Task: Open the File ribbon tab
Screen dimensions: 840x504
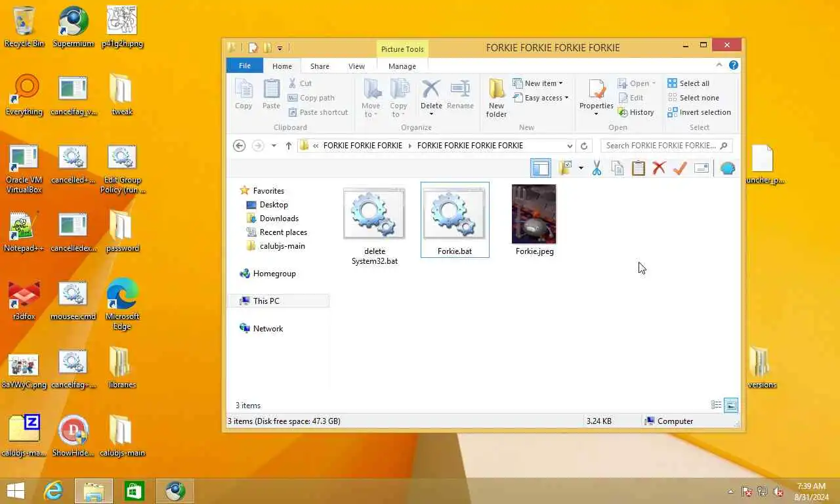Action: pos(245,66)
